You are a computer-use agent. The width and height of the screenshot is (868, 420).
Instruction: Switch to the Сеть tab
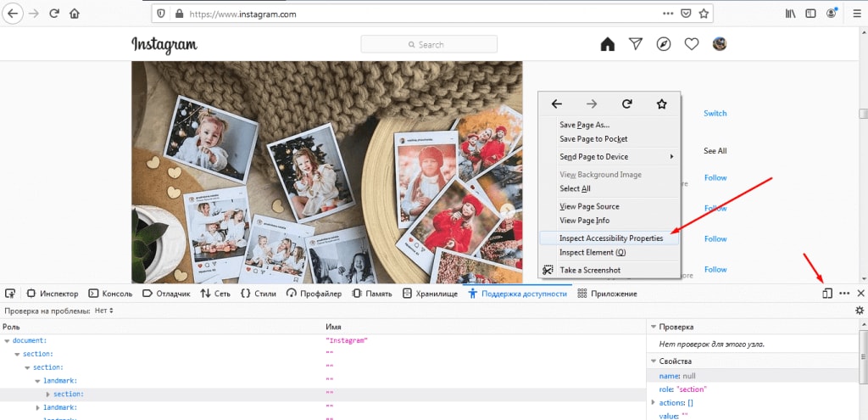[x=217, y=294]
